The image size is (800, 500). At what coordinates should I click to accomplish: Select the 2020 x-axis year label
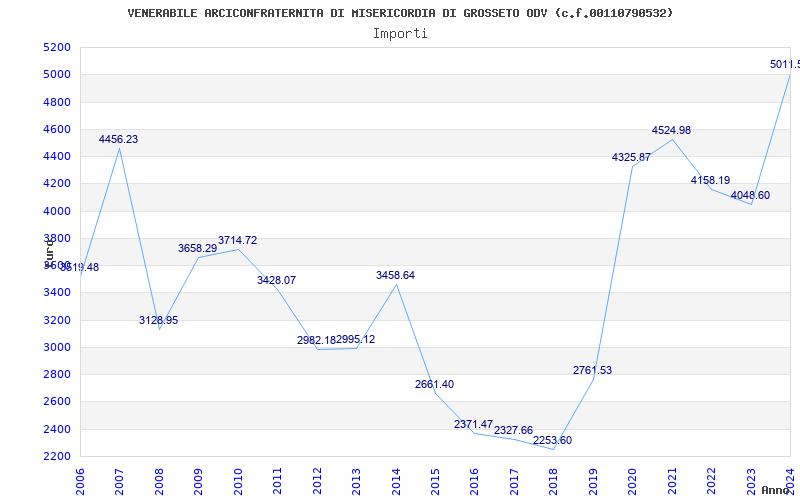(633, 482)
